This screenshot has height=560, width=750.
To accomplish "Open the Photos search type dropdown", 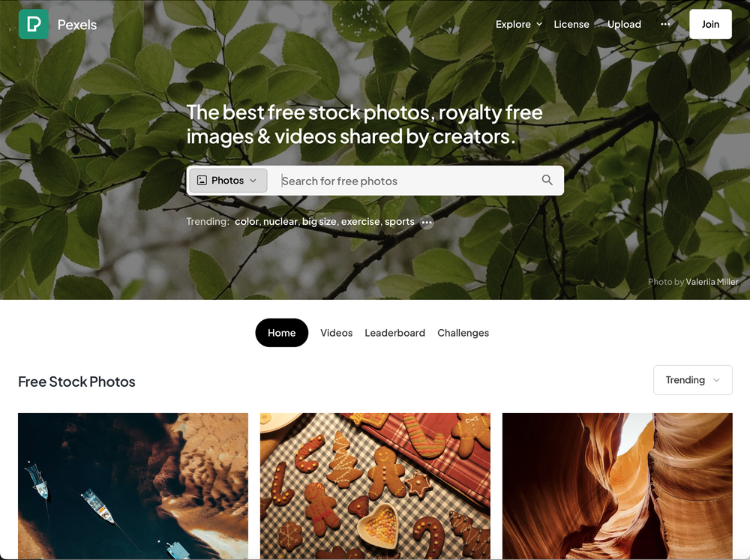I will coord(228,180).
